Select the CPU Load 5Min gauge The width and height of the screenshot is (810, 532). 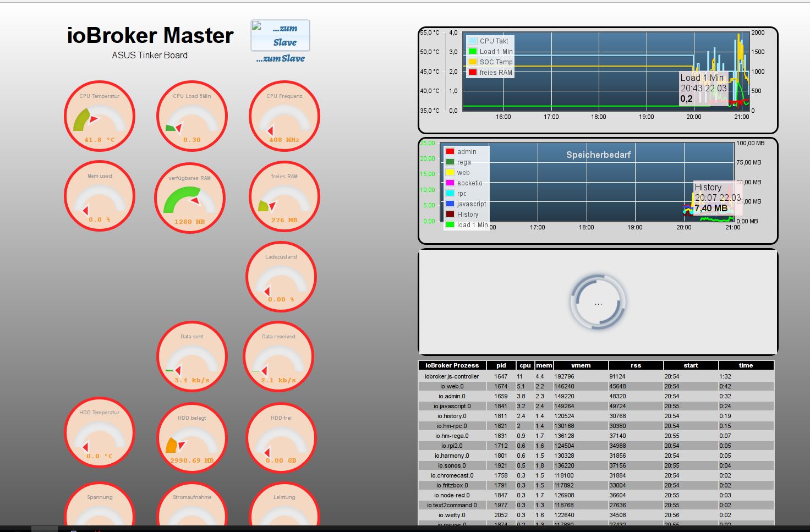pyautogui.click(x=192, y=116)
